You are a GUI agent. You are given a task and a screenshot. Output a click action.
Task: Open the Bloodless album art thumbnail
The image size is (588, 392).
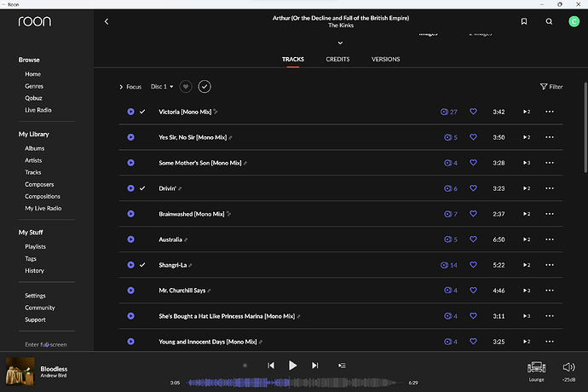click(20, 372)
